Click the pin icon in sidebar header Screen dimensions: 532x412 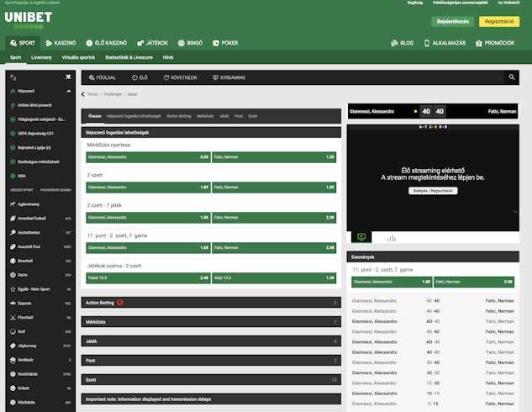(68, 77)
